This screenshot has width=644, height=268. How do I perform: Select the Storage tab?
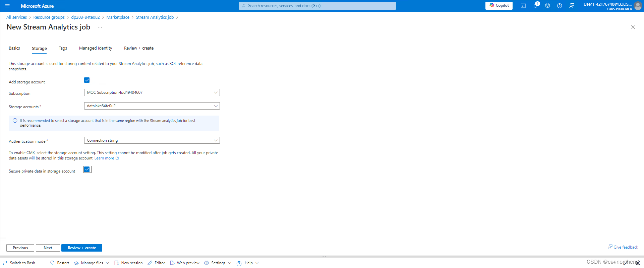coord(39,49)
